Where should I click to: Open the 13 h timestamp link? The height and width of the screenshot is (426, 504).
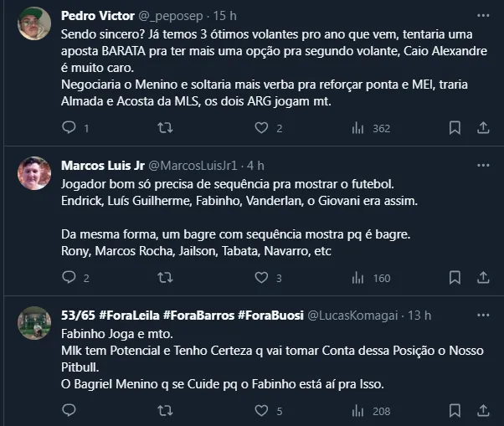click(x=419, y=316)
